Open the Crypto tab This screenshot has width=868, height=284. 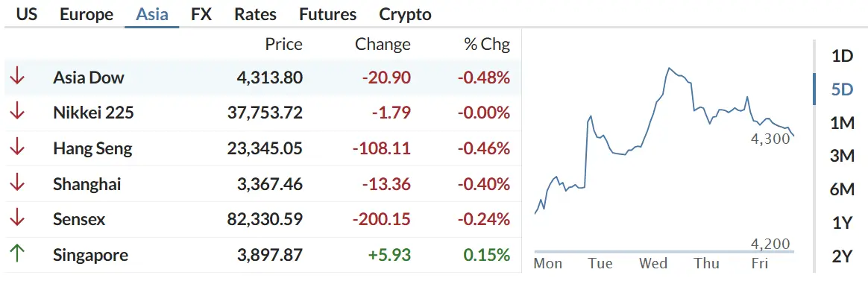pyautogui.click(x=405, y=14)
